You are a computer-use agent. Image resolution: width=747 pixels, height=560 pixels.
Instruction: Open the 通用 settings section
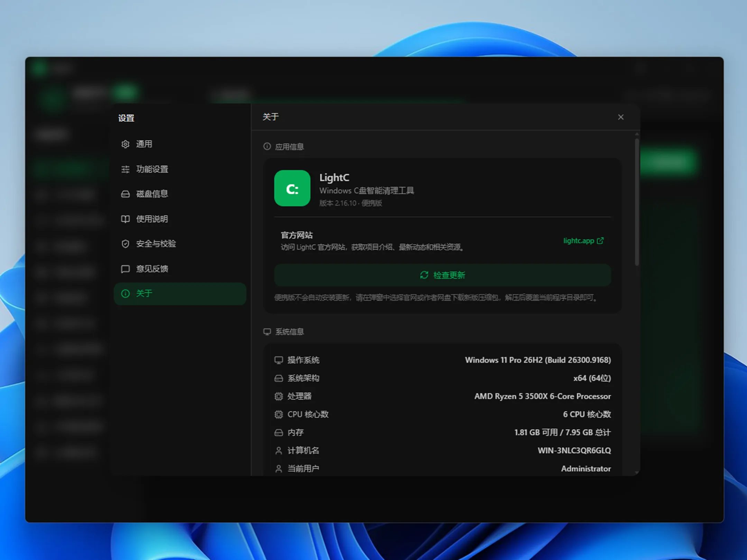180,144
